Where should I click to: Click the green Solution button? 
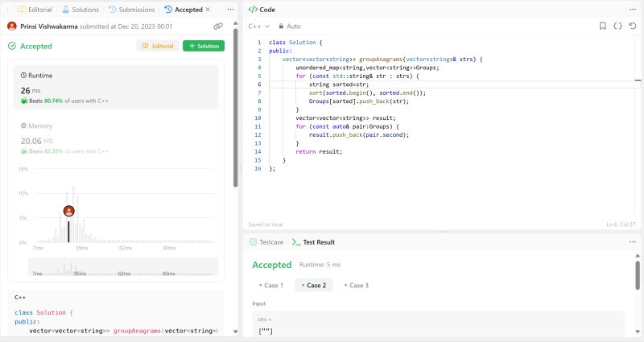click(x=204, y=46)
